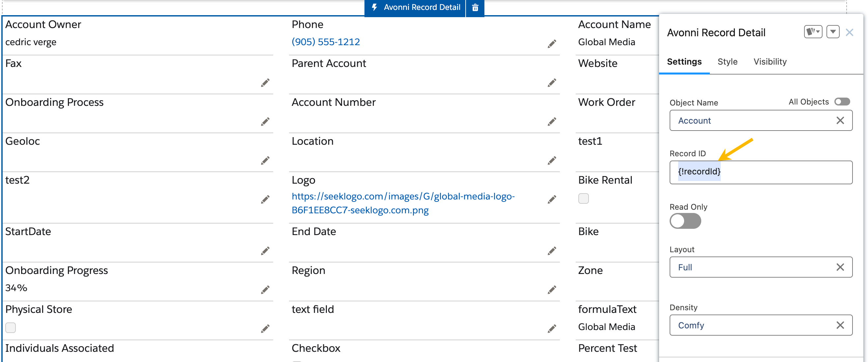
Task: Click the edit pencil for Account Number
Action: coord(552,122)
